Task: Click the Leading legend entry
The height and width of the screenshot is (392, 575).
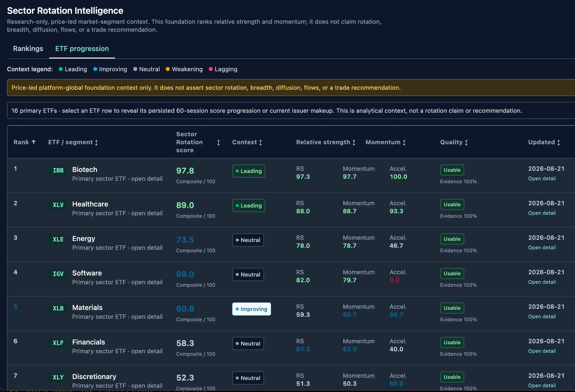Action: 73,69
